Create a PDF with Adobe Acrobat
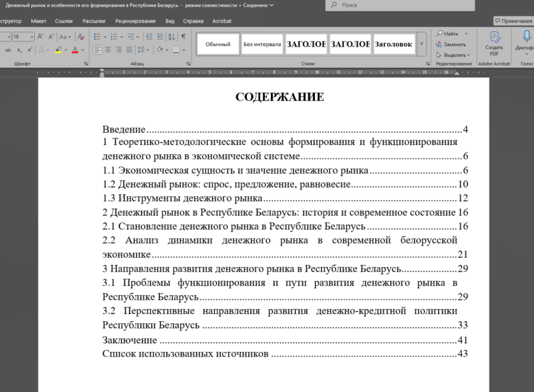 click(494, 44)
